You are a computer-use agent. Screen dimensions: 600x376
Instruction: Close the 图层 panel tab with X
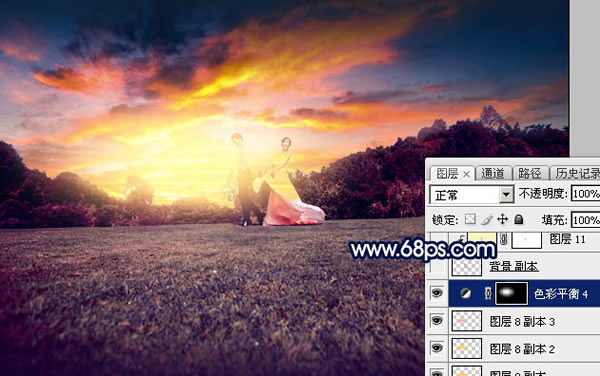click(466, 174)
